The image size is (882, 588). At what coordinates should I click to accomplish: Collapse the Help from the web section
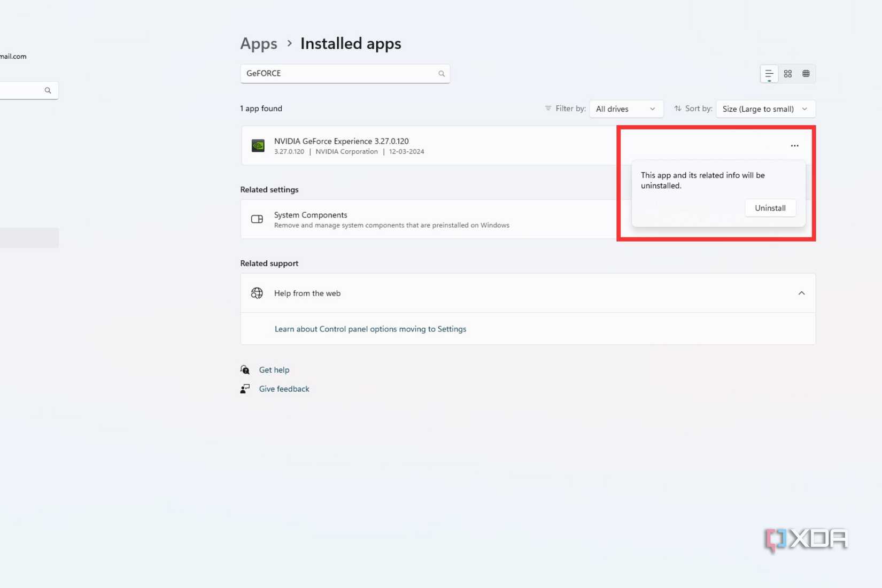pyautogui.click(x=801, y=293)
